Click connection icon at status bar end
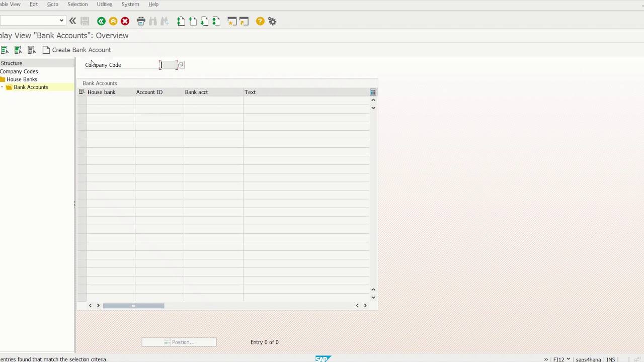The image size is (644, 362). [637, 359]
